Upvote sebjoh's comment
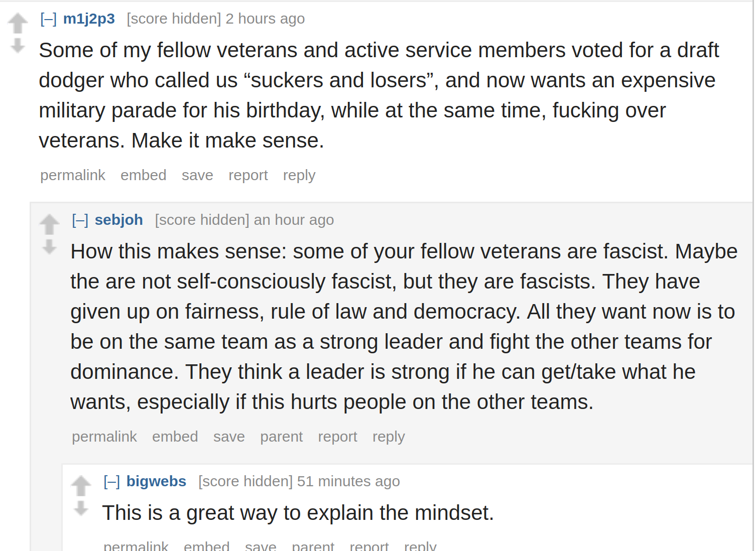 [x=49, y=224]
